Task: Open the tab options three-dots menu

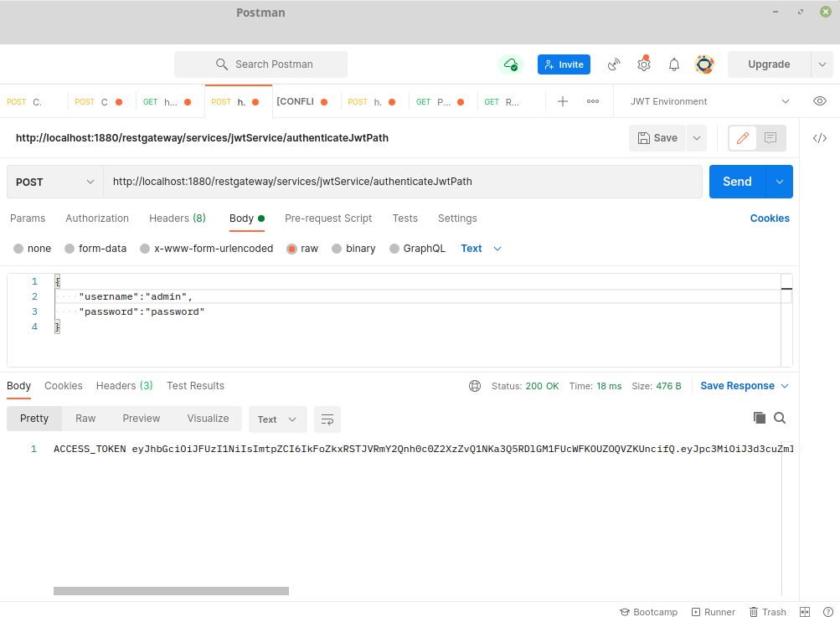Action: click(592, 101)
